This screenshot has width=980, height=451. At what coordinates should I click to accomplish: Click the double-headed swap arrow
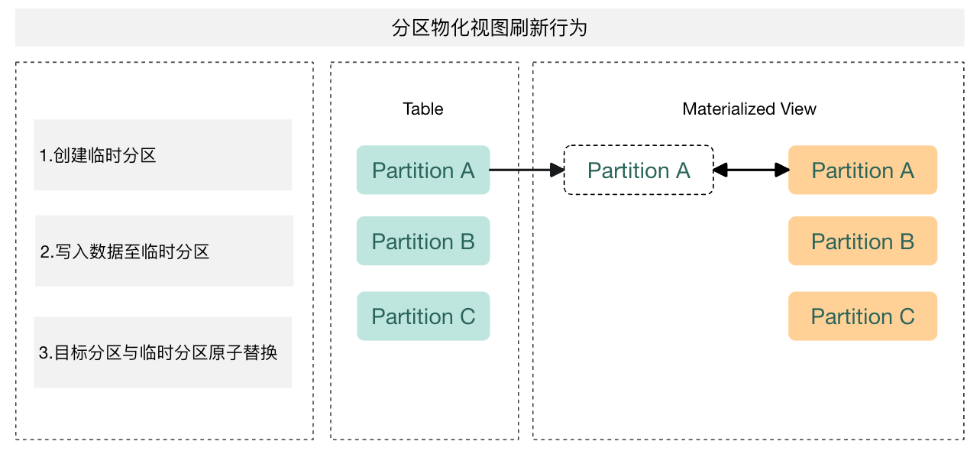click(x=751, y=170)
